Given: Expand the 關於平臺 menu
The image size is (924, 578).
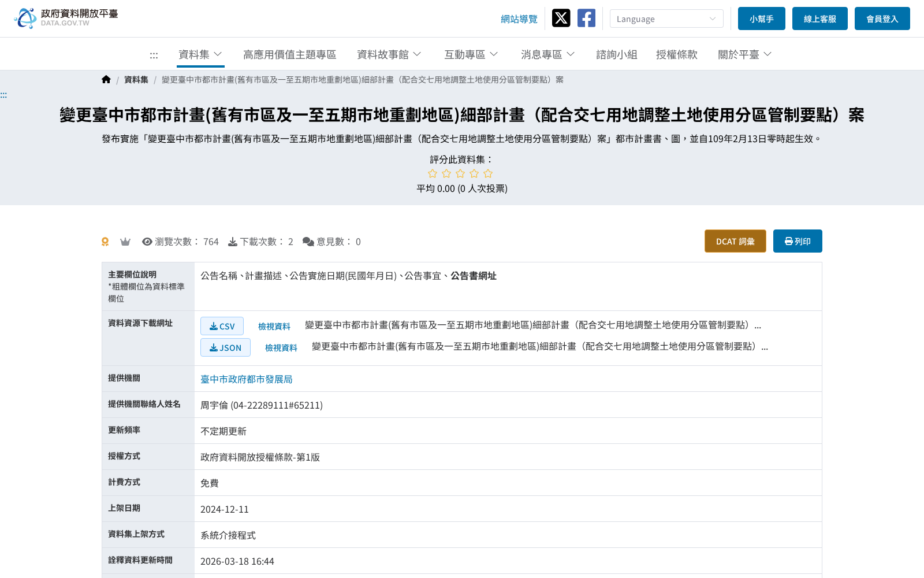Looking at the screenshot, I should click(x=745, y=54).
